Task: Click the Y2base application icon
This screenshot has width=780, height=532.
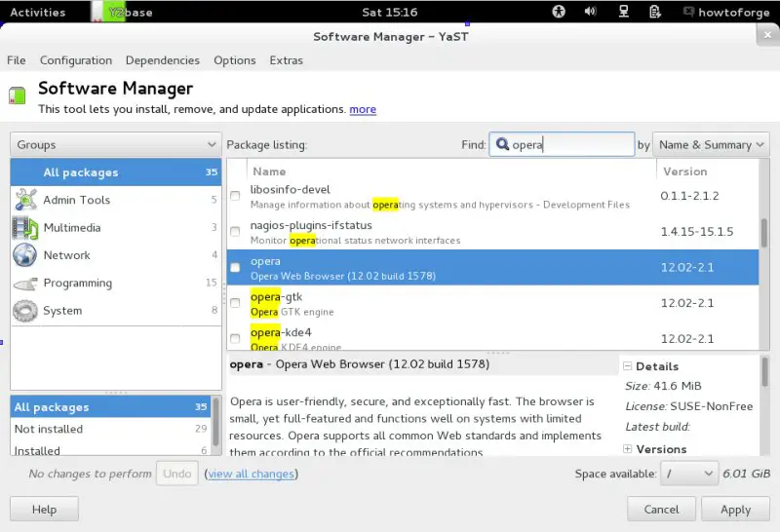Action: point(108,12)
